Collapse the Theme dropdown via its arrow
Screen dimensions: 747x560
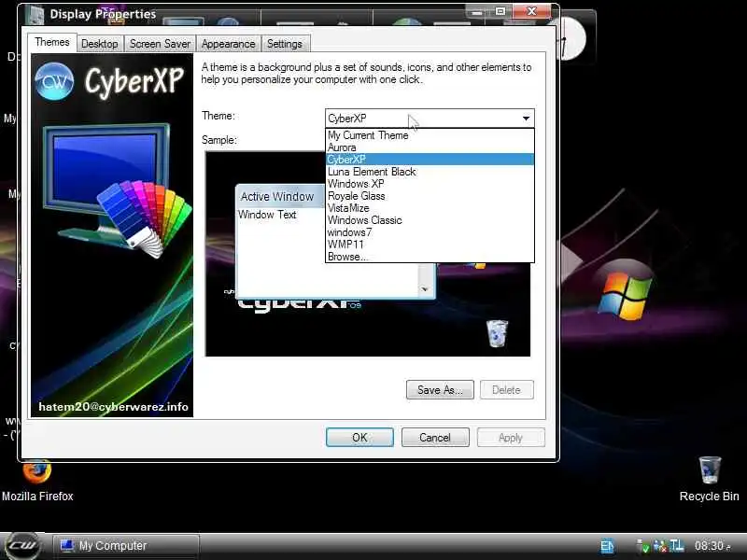click(526, 119)
